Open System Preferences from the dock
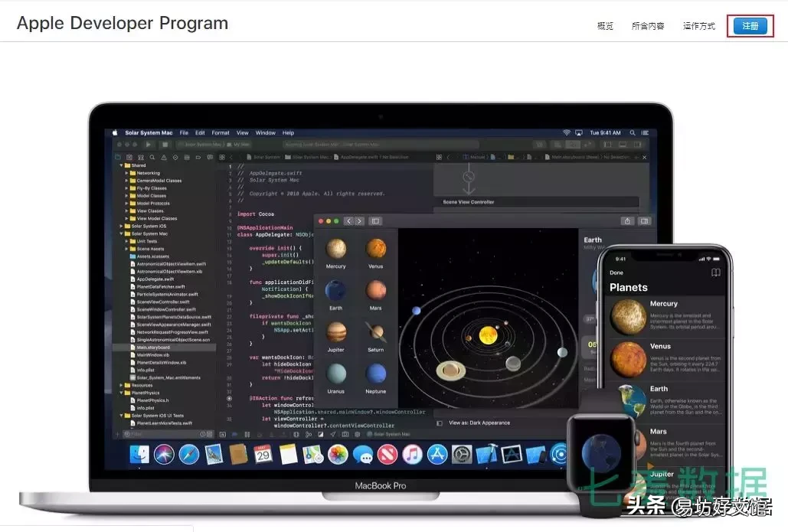 tap(462, 455)
